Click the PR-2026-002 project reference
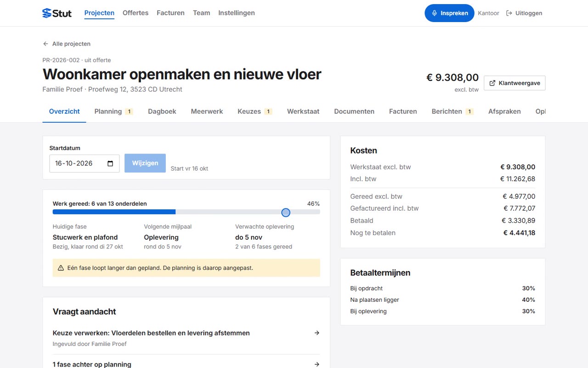The image size is (588, 368). (x=61, y=60)
